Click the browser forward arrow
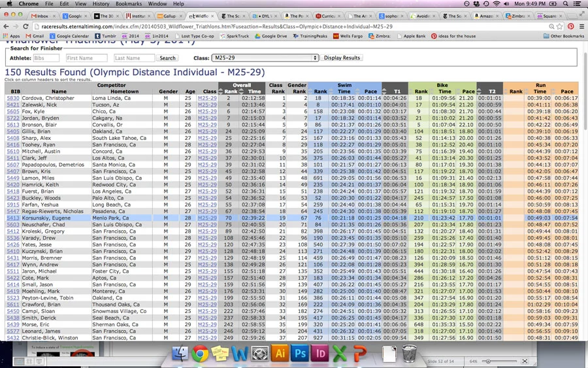The image size is (588, 368). [x=16, y=27]
